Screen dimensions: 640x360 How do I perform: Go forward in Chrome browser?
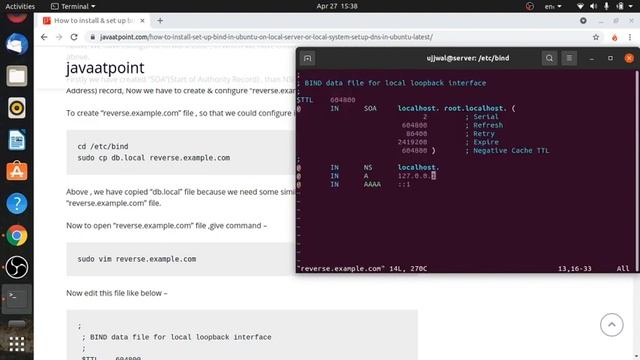59,37
